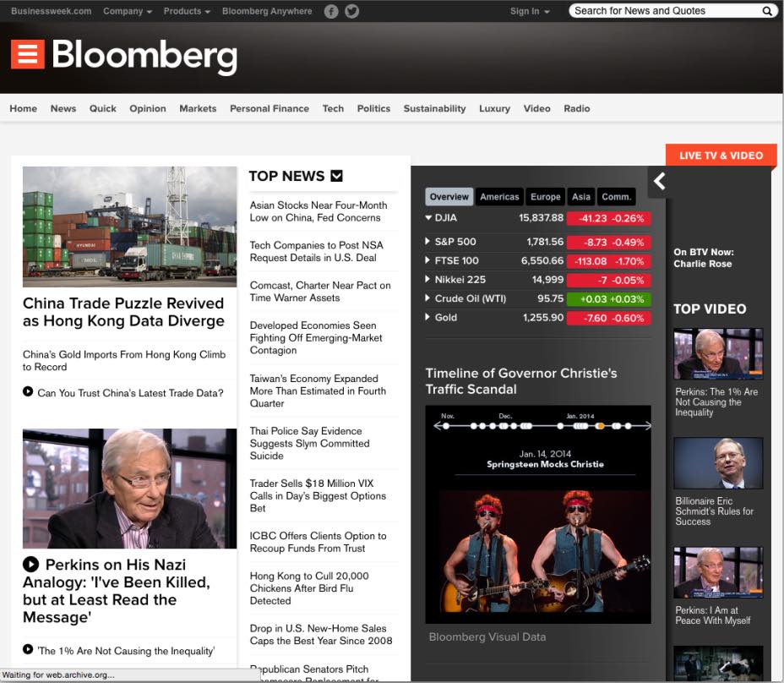Open 'Hong Kong to Cull 20,000 Chickens' article
The height and width of the screenshot is (683, 784).
click(309, 588)
